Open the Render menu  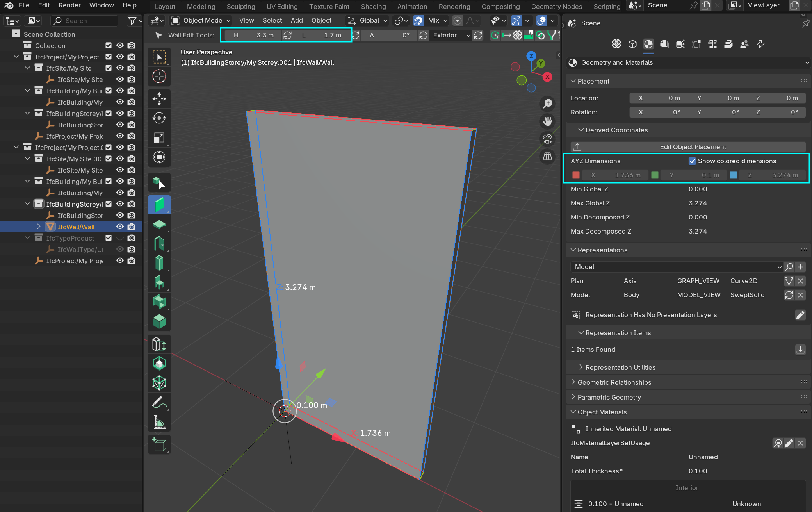pyautogui.click(x=69, y=5)
